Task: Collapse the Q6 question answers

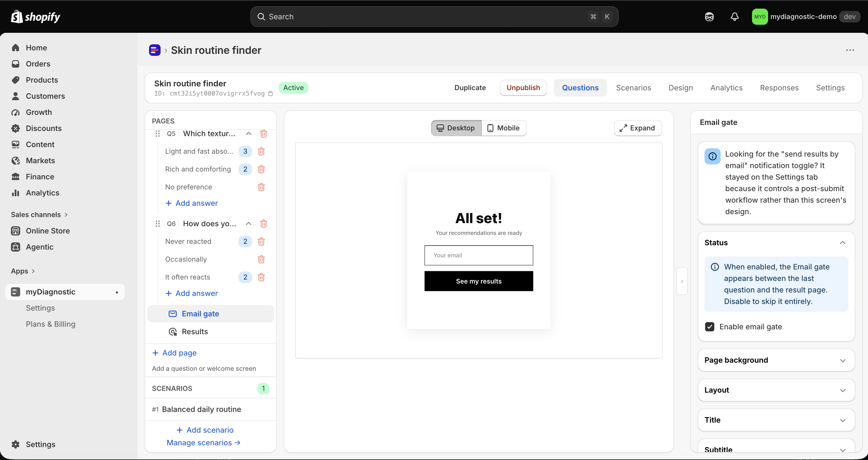Action: coord(248,223)
